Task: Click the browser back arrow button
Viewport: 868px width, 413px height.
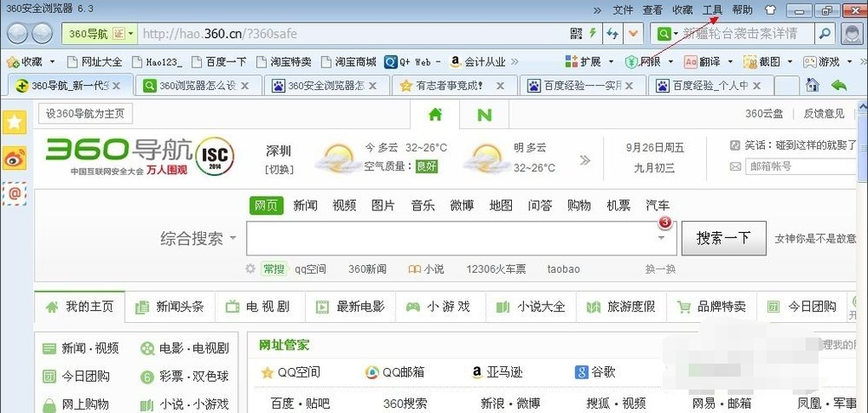Action: click(x=17, y=34)
